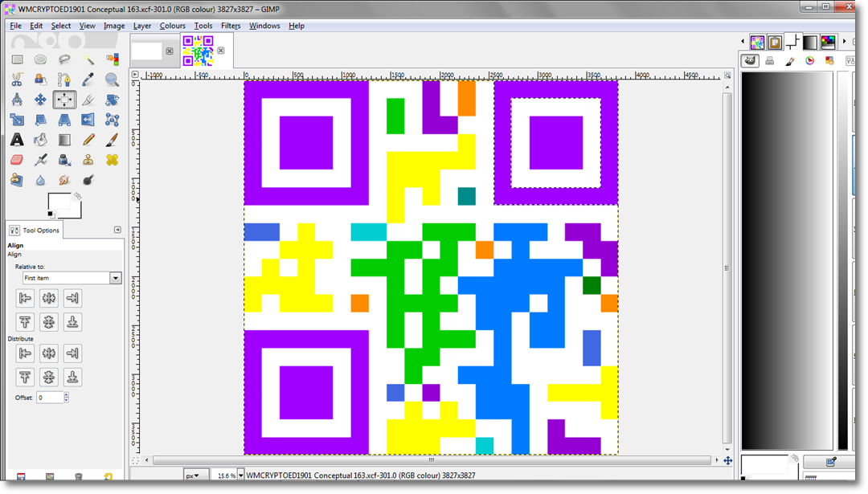The width and height of the screenshot is (868, 494).
Task: Select the Ink tool
Action: [64, 160]
